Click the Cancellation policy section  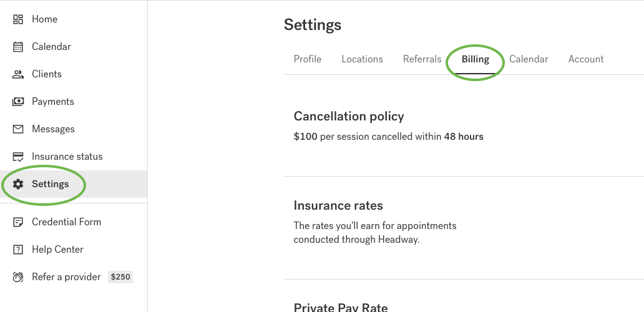(x=349, y=117)
